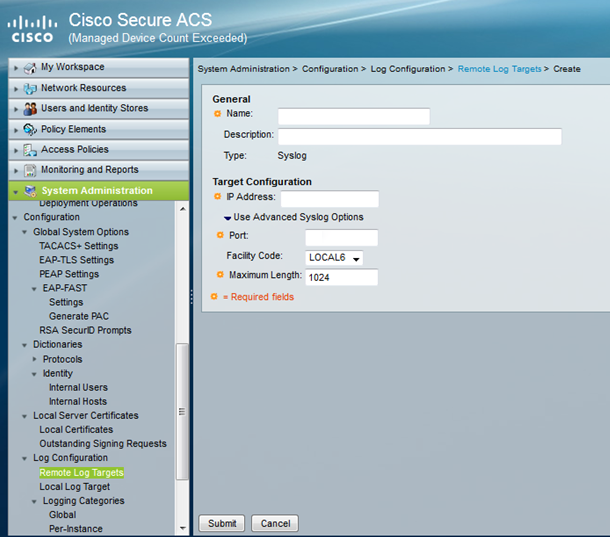Viewport: 610px width, 537px height.
Task: Click the System Administration icon
Action: [30, 191]
